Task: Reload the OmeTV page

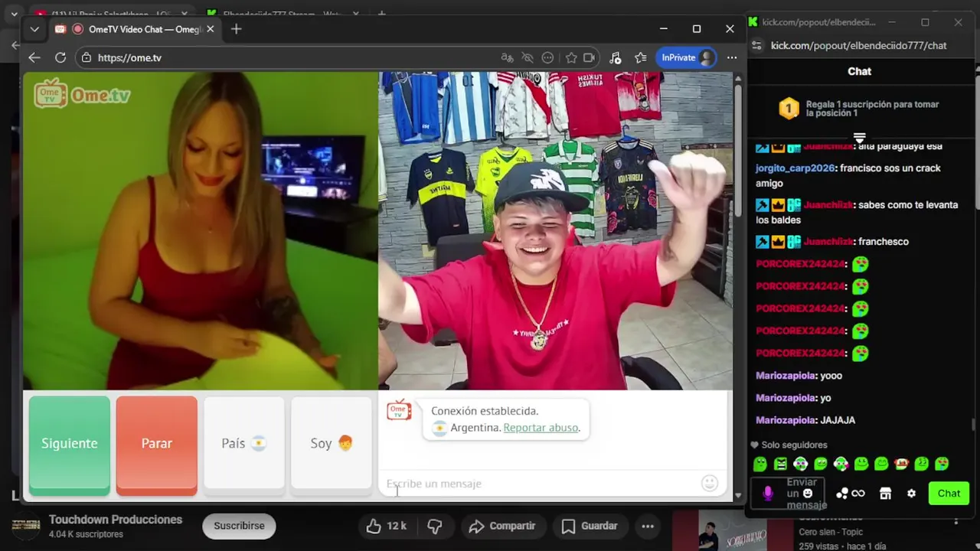Action: (x=60, y=57)
